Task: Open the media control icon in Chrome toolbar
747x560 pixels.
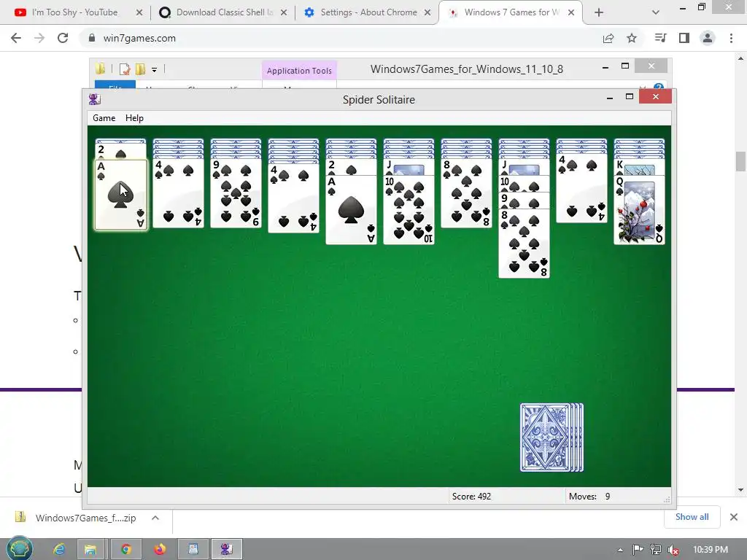Action: 661,38
